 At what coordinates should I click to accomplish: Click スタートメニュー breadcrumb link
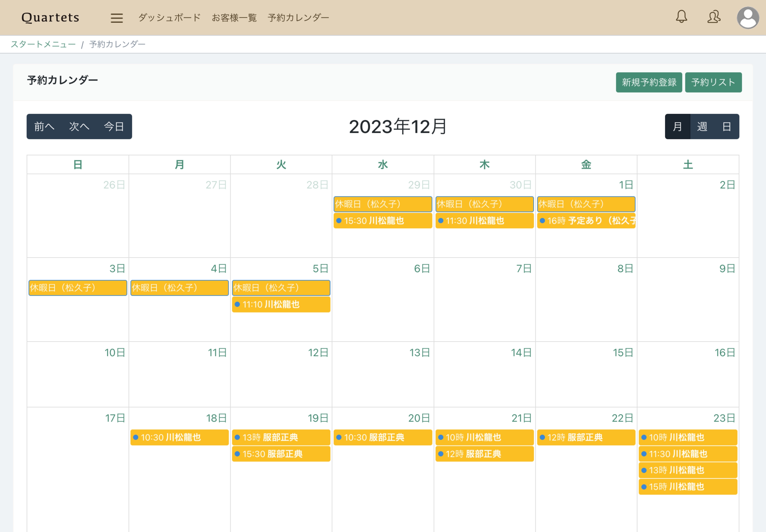tap(43, 44)
